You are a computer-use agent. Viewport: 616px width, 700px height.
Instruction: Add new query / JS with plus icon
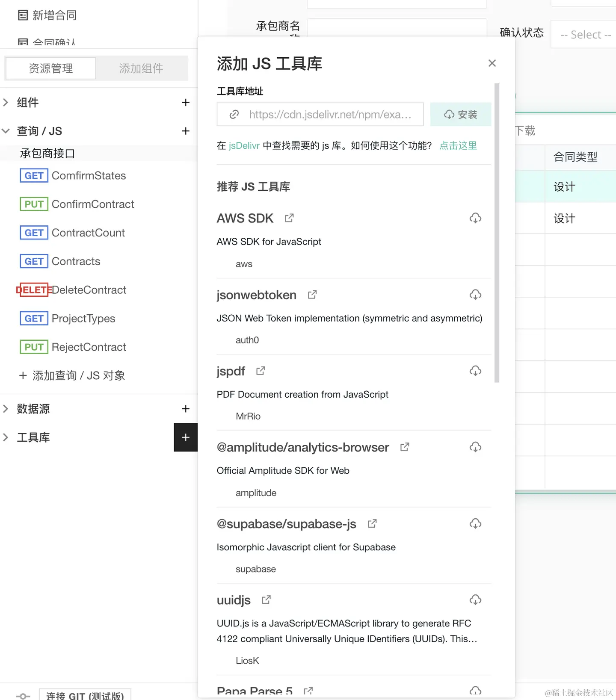[x=186, y=131]
